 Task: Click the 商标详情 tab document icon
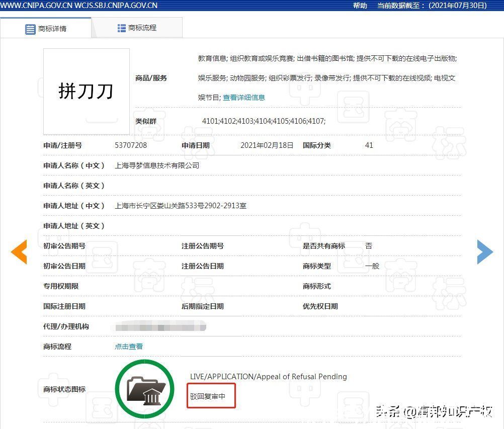pos(30,29)
